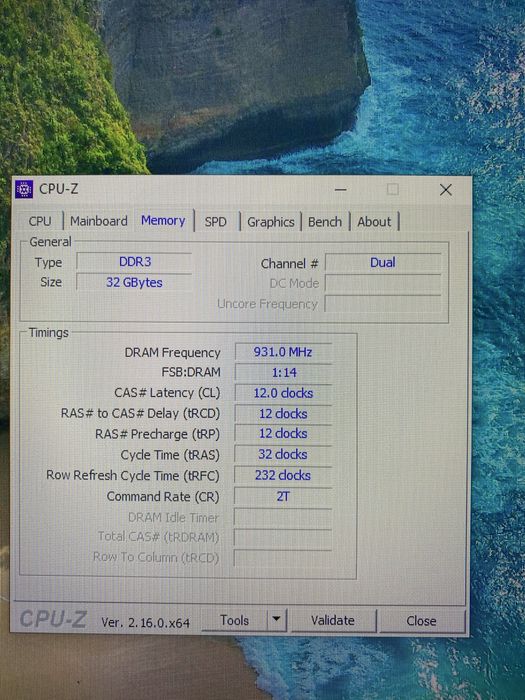Click the DRAM Frequency value 931.0 MHz
The width and height of the screenshot is (525, 700).
tap(283, 352)
